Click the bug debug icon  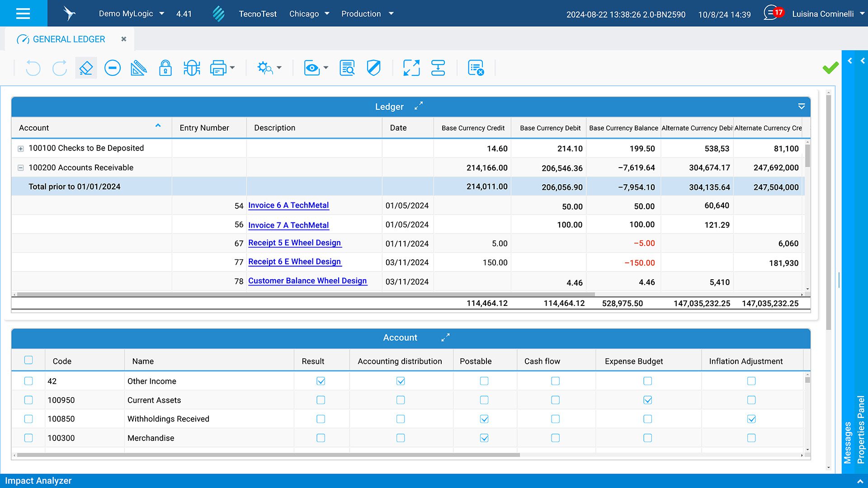click(192, 68)
